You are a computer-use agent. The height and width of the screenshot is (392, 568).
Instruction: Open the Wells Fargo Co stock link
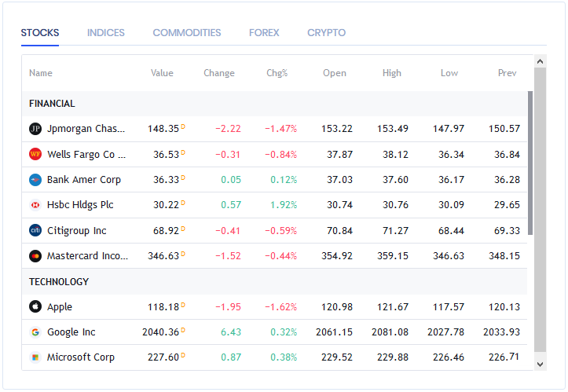(86, 154)
